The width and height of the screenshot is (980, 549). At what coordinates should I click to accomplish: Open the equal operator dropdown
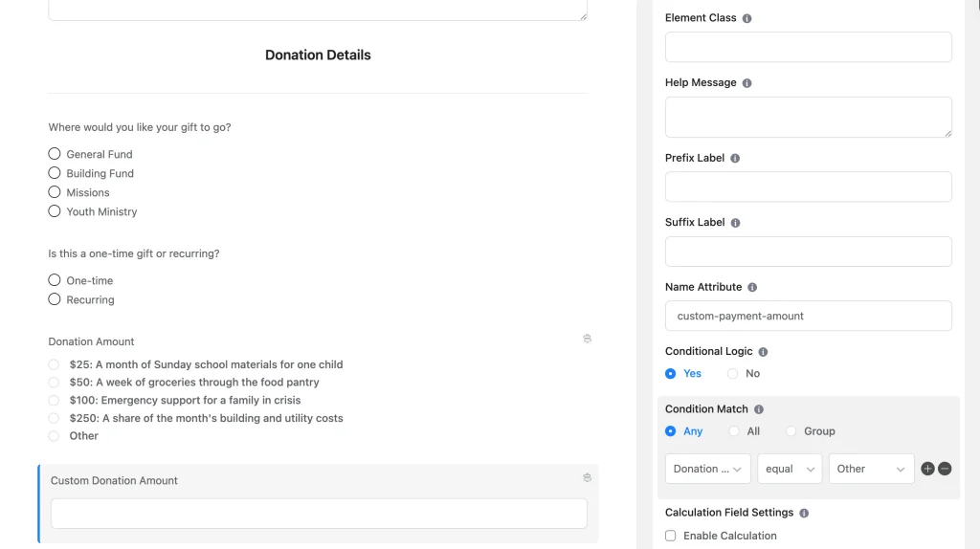tap(790, 469)
